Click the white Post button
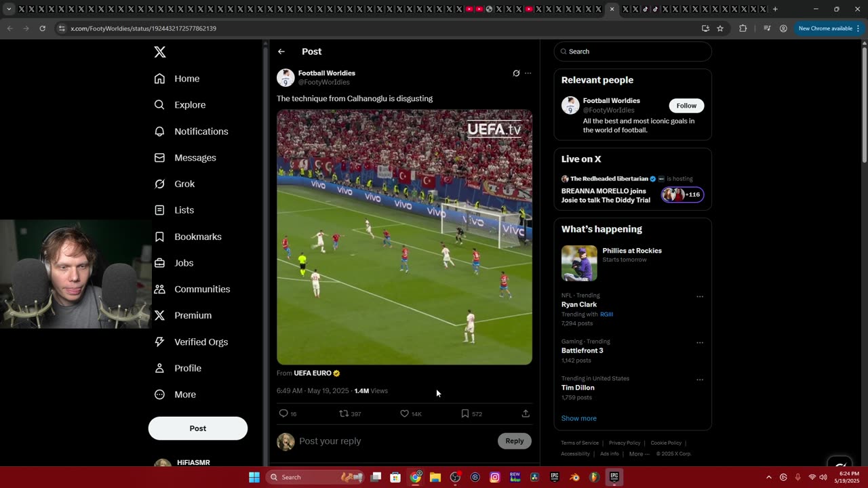The width and height of the screenshot is (868, 488). (198, 428)
